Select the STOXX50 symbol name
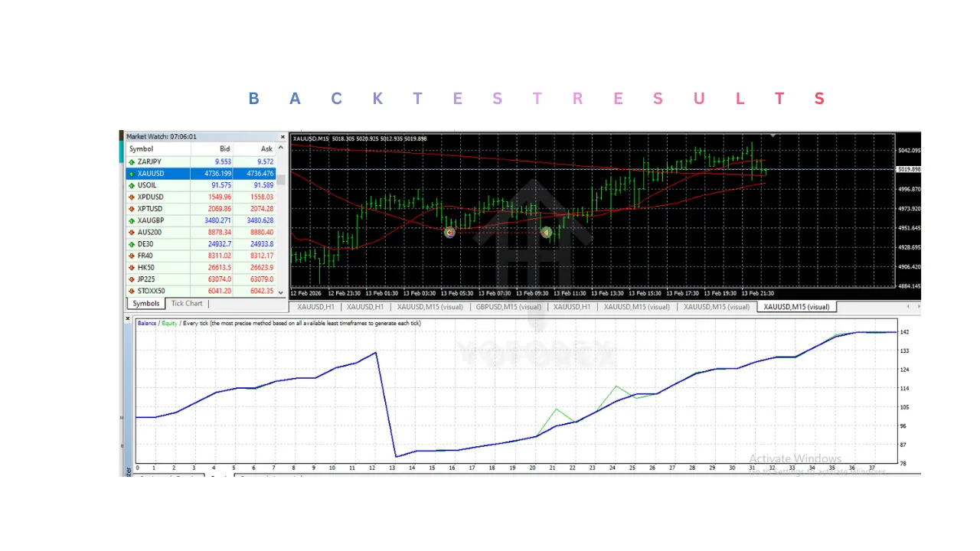The height and width of the screenshot is (551, 980). point(151,291)
